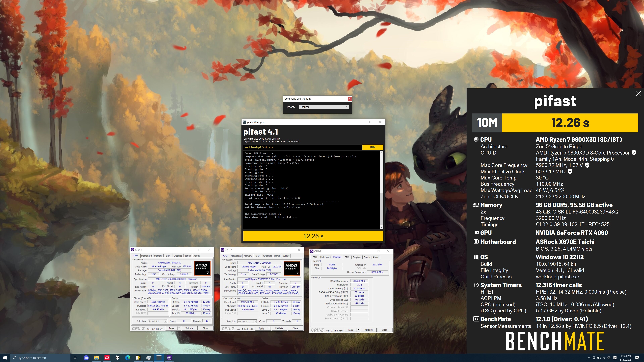Open the taskbar clock showing 11:03 PM
644x362 pixels.
tap(626, 358)
